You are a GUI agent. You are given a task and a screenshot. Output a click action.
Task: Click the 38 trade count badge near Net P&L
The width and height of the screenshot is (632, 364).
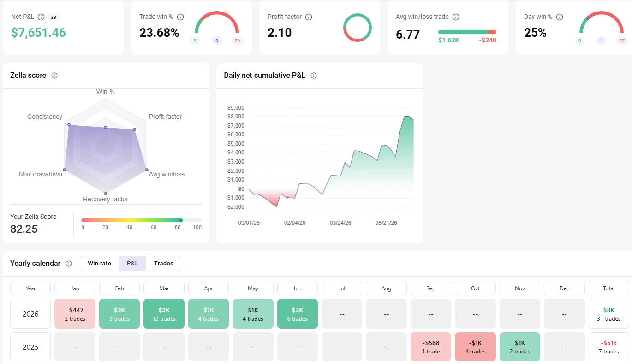click(x=54, y=18)
